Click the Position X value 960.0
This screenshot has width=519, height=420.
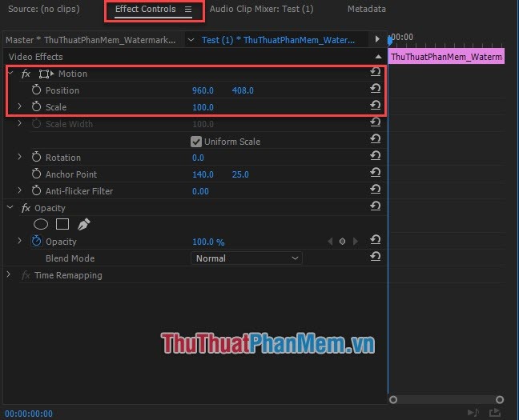tap(203, 90)
